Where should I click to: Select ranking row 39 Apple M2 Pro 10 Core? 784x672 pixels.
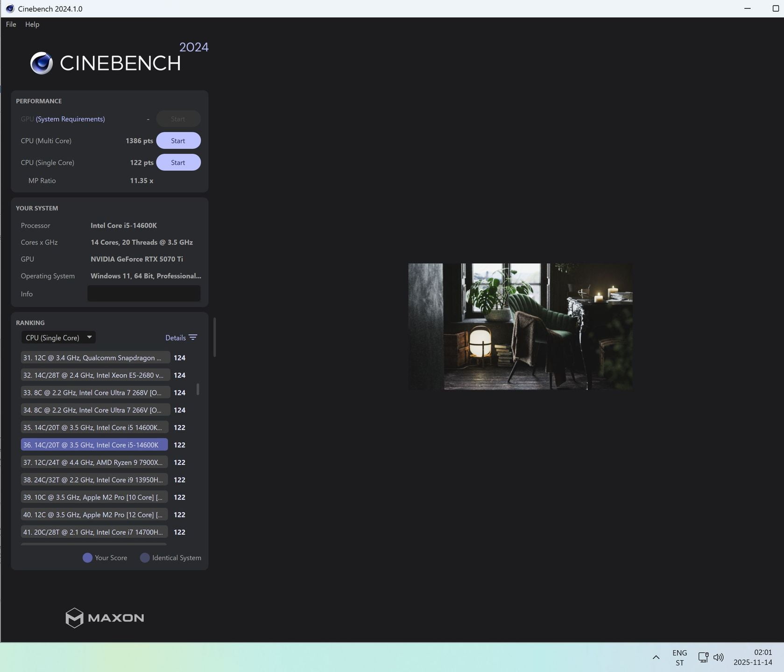point(94,497)
